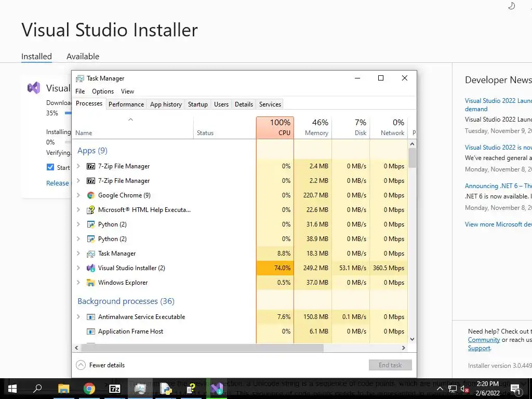Open Python app from the taskbar

(x=166, y=389)
